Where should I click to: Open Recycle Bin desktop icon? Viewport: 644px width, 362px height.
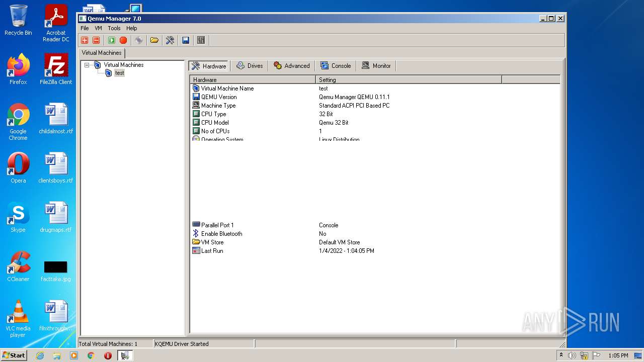coord(18,20)
